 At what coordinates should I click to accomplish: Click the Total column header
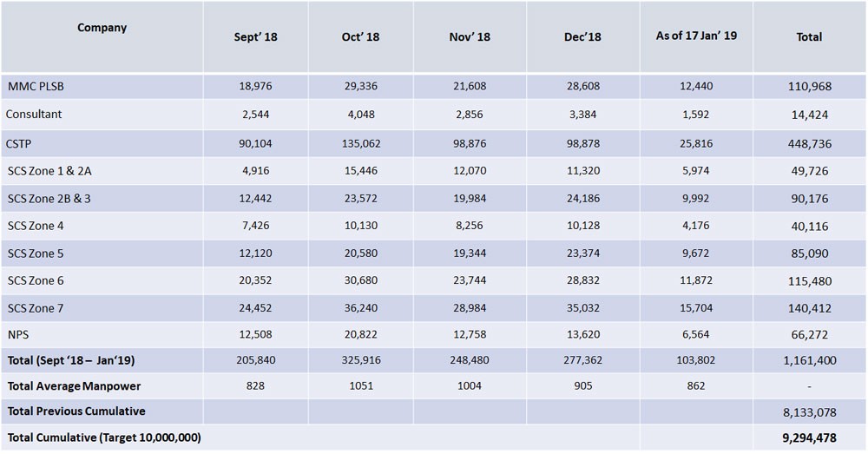click(809, 37)
